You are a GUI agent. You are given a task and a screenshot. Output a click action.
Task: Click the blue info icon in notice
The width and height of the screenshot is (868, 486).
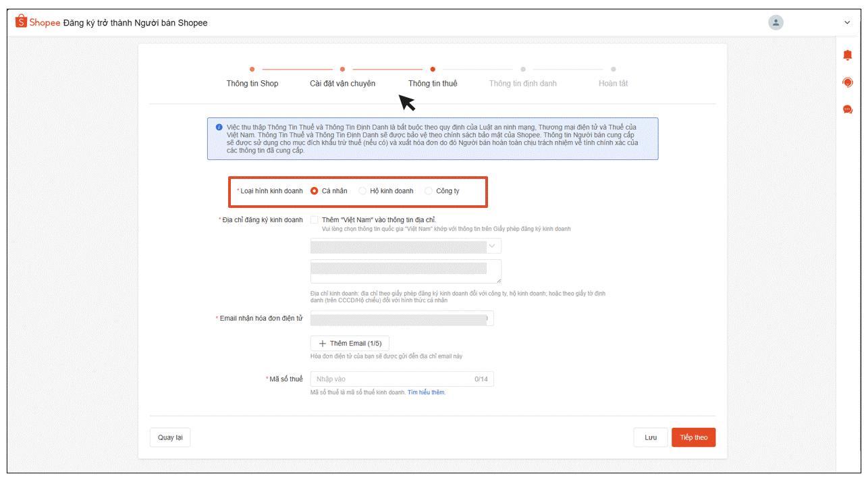click(x=219, y=127)
